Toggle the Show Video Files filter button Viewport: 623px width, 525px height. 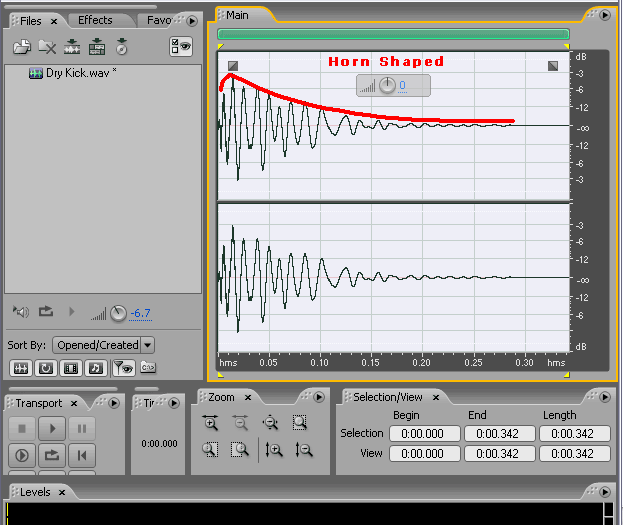pyautogui.click(x=71, y=368)
